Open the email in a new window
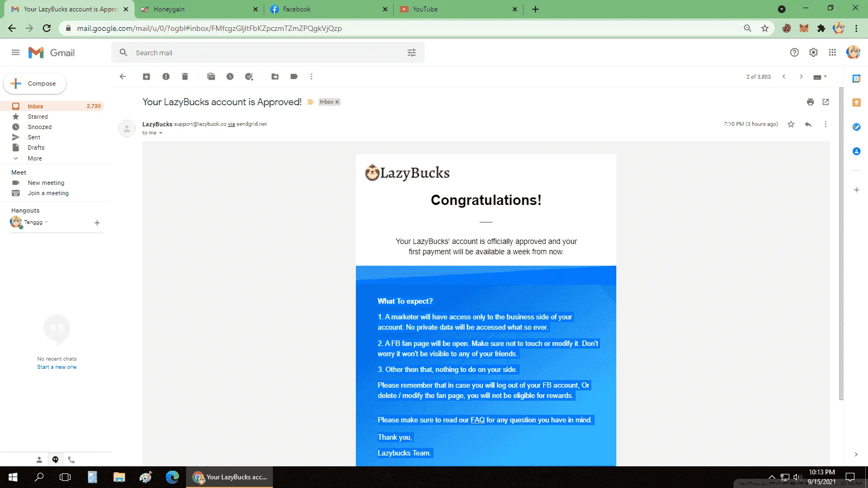 [x=826, y=102]
